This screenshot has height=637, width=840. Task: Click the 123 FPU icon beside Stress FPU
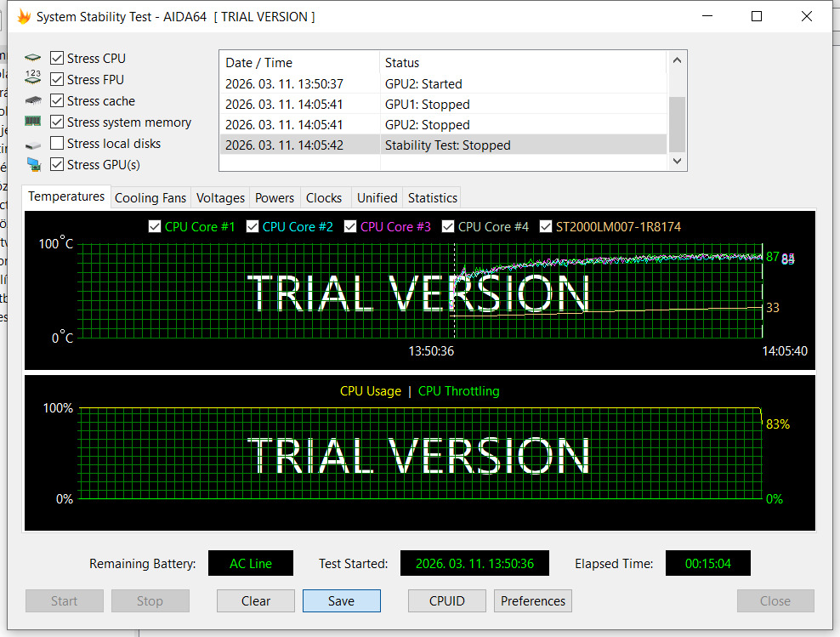[x=32, y=77]
